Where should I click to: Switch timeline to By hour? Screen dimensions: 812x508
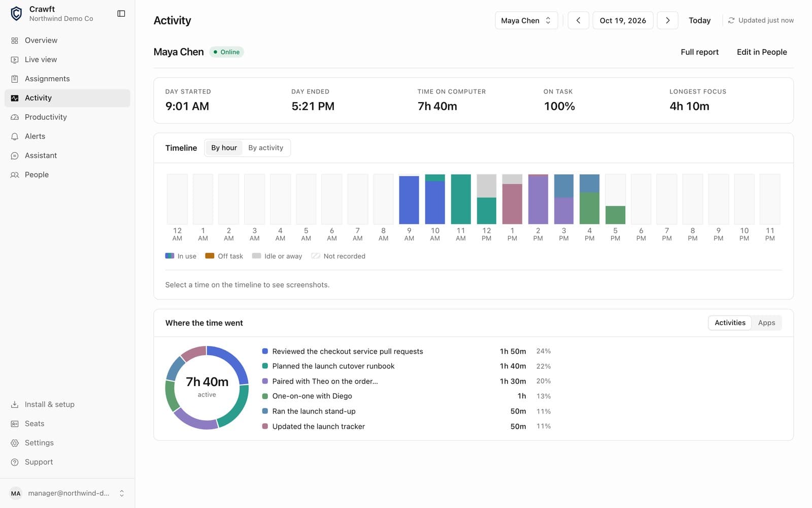tap(224, 148)
